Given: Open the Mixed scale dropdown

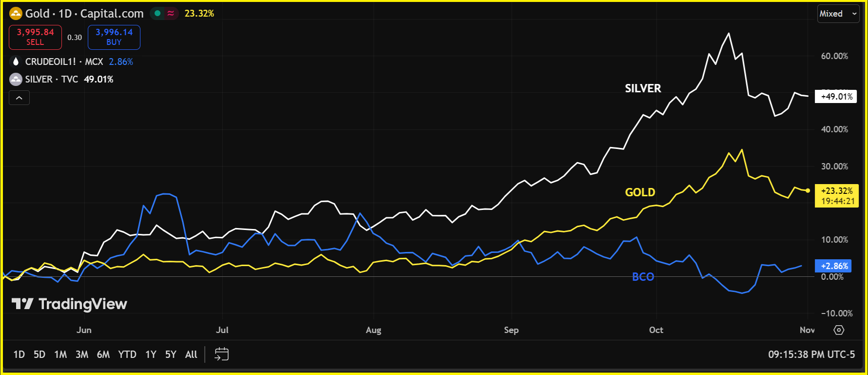Looking at the screenshot, I should [x=838, y=14].
